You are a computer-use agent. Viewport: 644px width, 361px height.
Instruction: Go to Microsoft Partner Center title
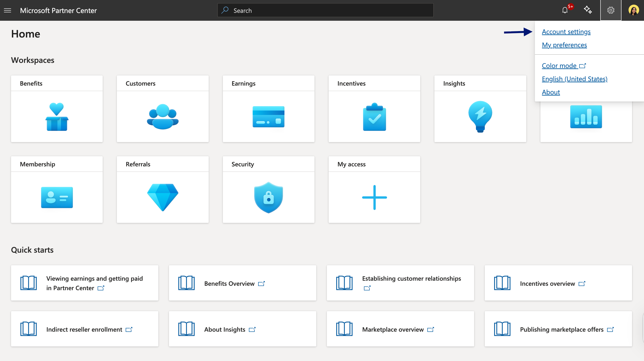coord(58,11)
